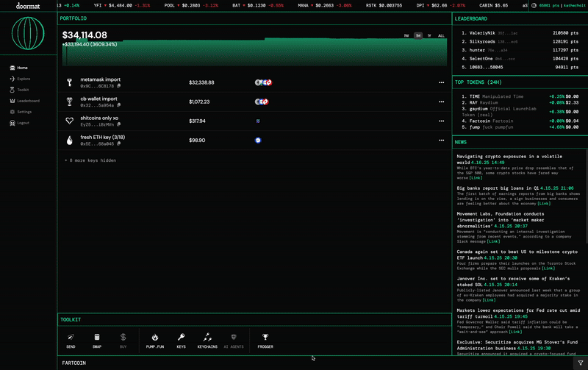
Task: Open Toolkit from the sidebar
Action: (x=19, y=90)
